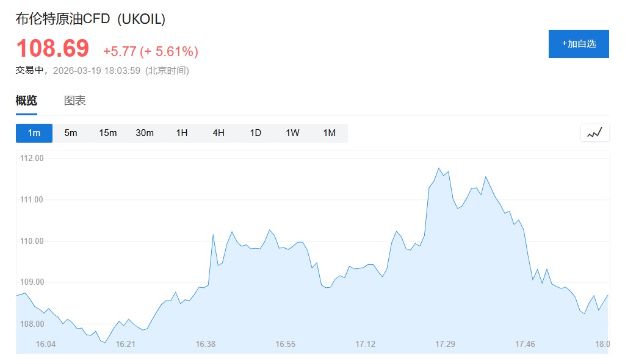The image size is (625, 364).
Task: Select the 1H timeframe button
Action: (182, 133)
